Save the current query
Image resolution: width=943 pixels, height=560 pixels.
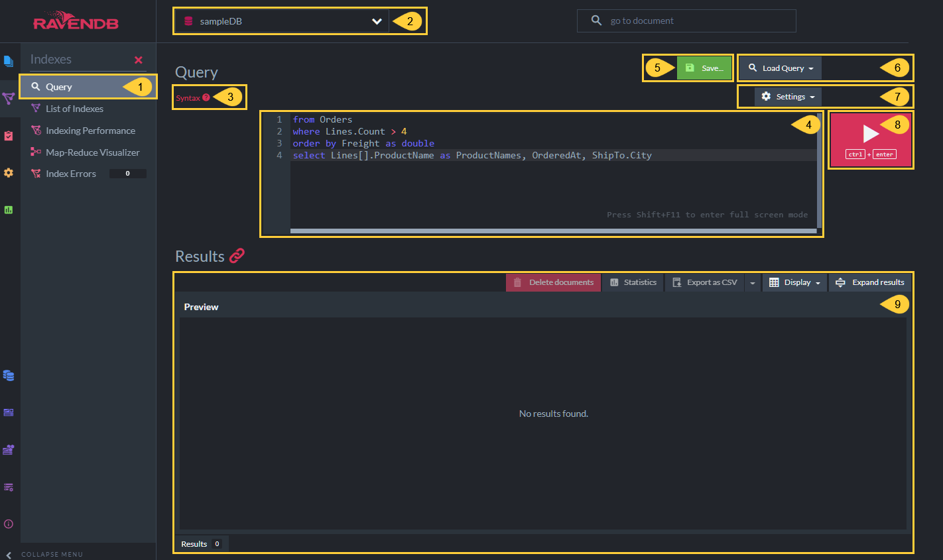[x=704, y=68]
